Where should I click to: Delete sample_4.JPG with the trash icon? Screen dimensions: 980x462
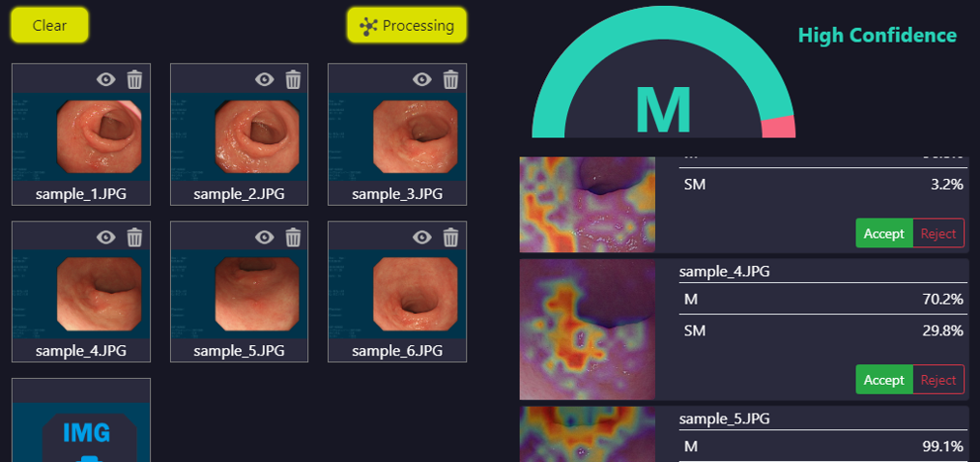coord(135,237)
